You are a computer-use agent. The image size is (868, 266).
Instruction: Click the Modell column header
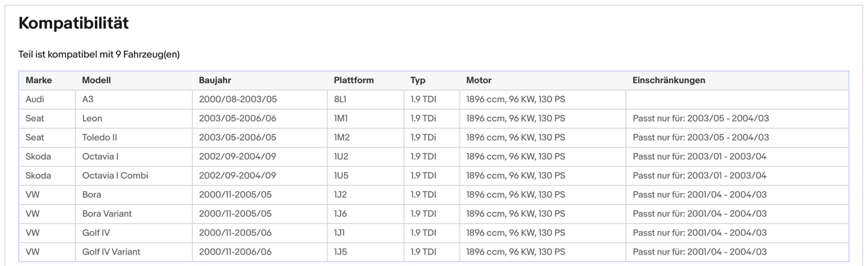pos(96,80)
